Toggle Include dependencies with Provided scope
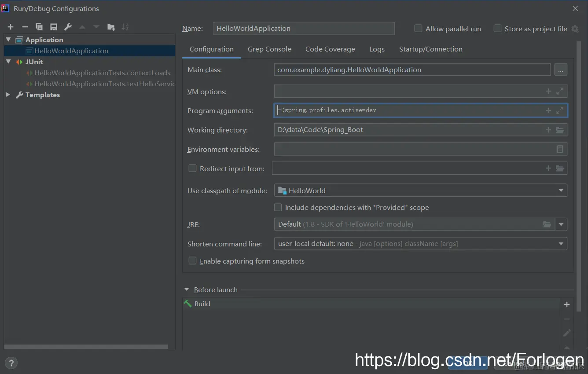Image resolution: width=588 pixels, height=374 pixels. (x=278, y=207)
